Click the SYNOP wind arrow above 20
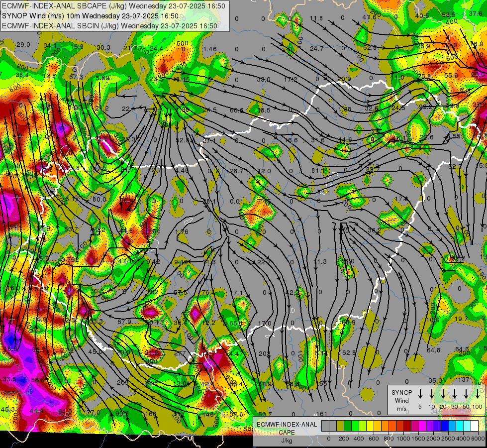Screen dimensions: 487x448 443,393
